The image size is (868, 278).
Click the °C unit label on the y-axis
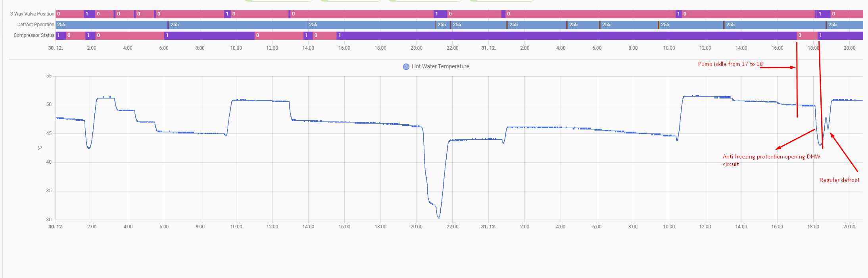click(x=40, y=148)
